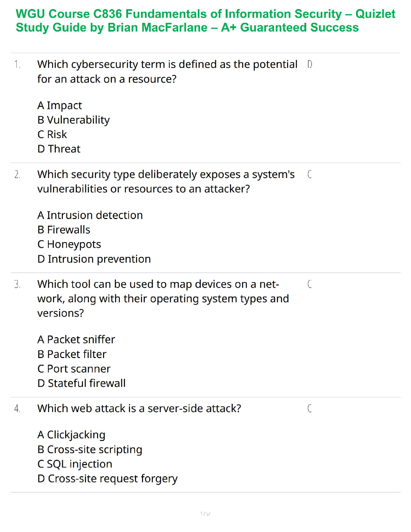The width and height of the screenshot is (411, 532).
Task: Click the 'Which web attack' question text
Action: (x=139, y=408)
